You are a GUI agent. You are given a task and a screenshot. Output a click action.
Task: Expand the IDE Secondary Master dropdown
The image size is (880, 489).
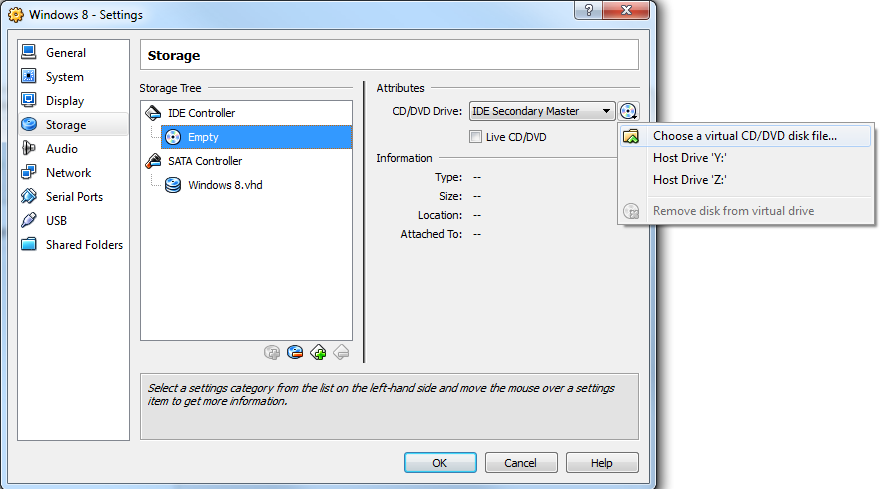coord(542,112)
